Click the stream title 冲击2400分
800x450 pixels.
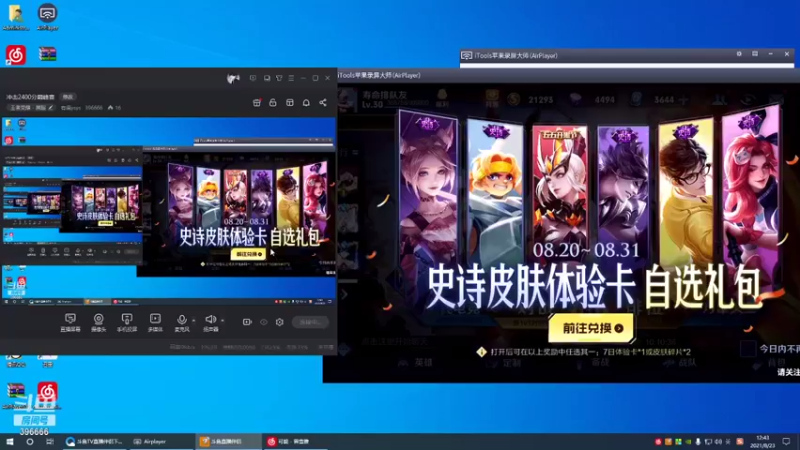point(31,97)
